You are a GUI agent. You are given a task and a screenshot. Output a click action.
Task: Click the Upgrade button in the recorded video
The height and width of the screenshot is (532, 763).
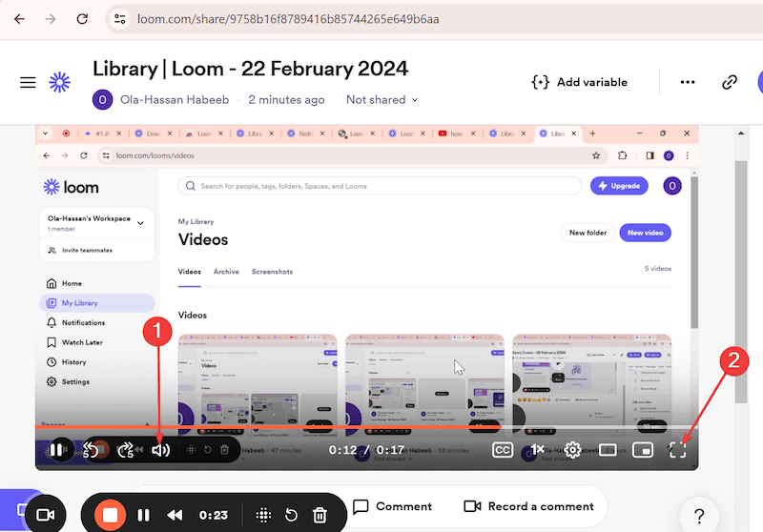tap(619, 186)
